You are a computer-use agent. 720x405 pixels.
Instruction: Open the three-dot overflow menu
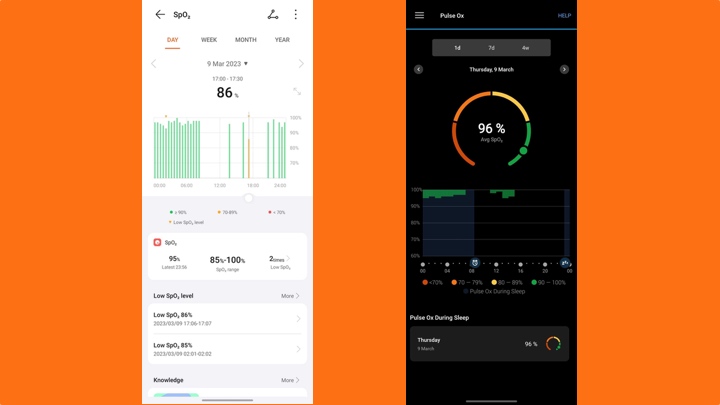tap(295, 15)
